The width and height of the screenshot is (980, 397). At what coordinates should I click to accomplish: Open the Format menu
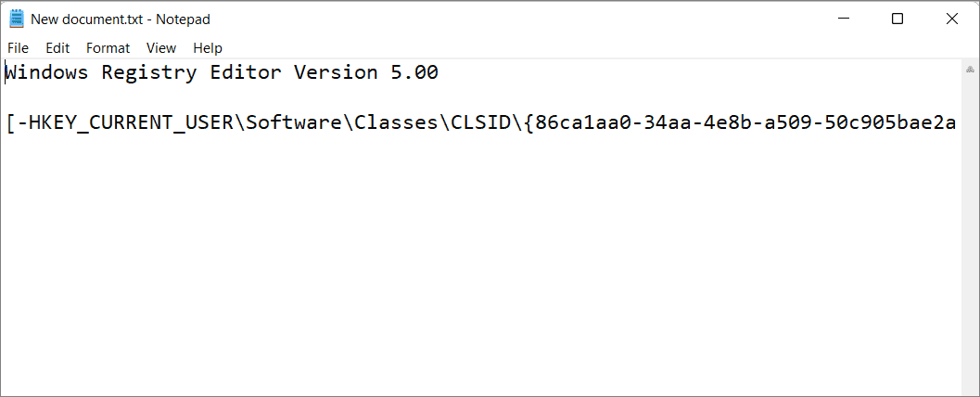click(108, 48)
